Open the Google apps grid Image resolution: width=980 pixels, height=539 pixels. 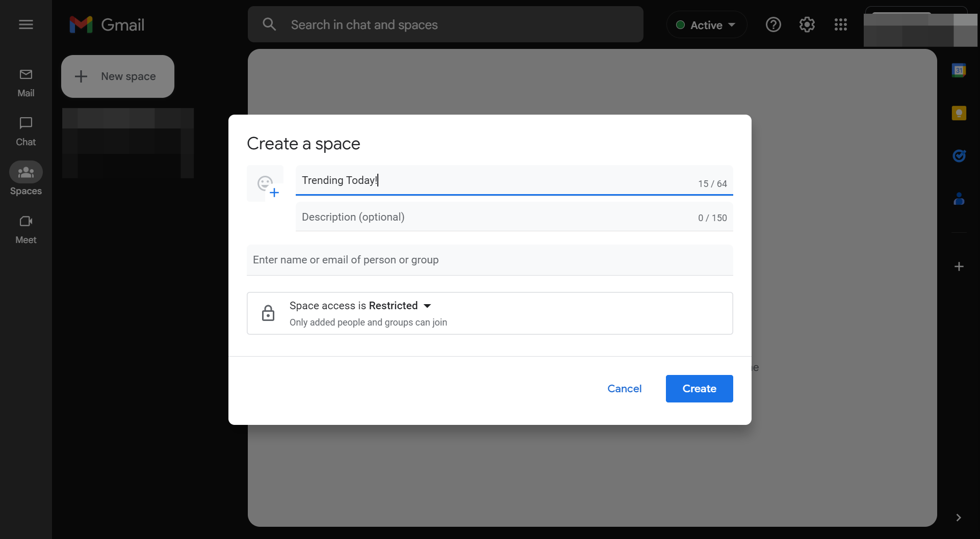pyautogui.click(x=841, y=24)
